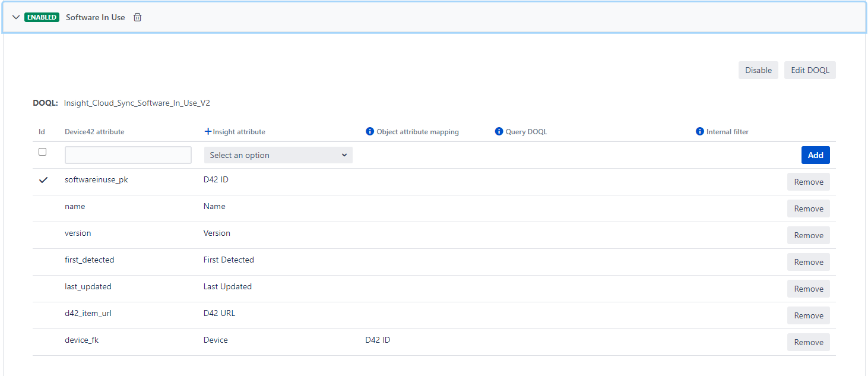Click the Device42 attribute text field
Image resolution: width=868 pixels, height=376 pixels.
tap(128, 155)
